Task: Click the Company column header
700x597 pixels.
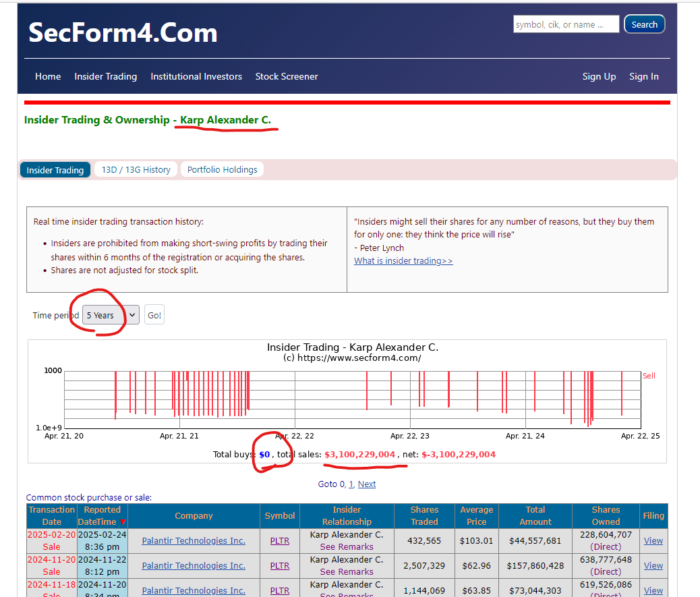Action: click(x=194, y=516)
